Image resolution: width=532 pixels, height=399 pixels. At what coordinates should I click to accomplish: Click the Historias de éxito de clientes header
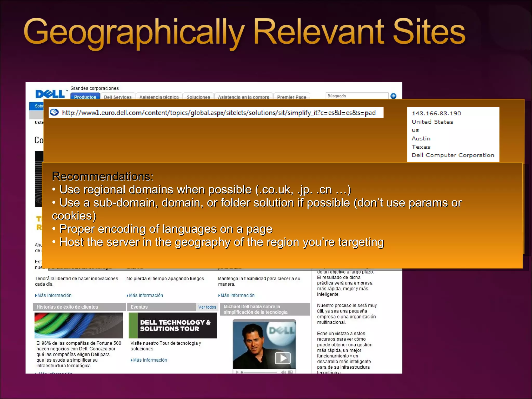pos(79,307)
